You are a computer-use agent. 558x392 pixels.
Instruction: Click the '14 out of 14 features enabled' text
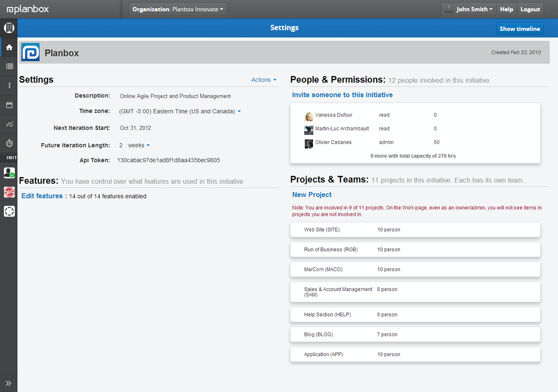coord(109,197)
